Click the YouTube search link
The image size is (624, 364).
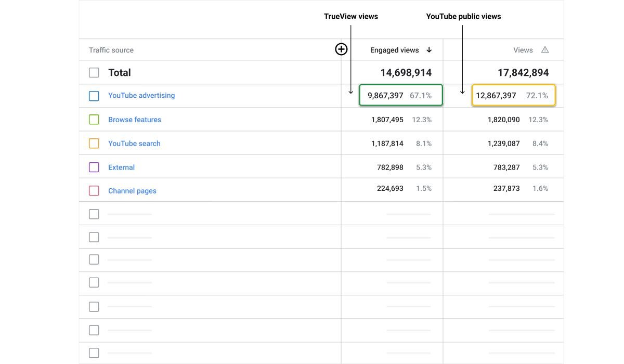134,144
